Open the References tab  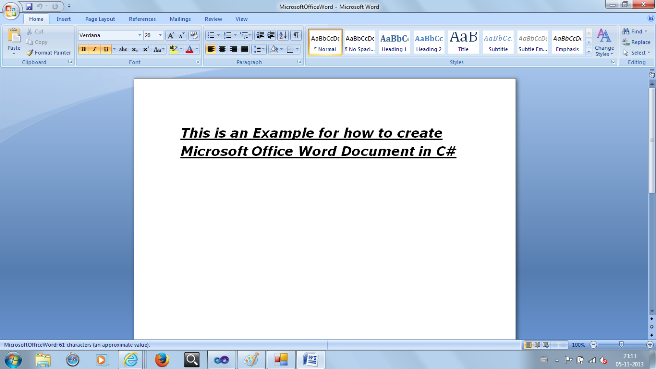tap(142, 19)
